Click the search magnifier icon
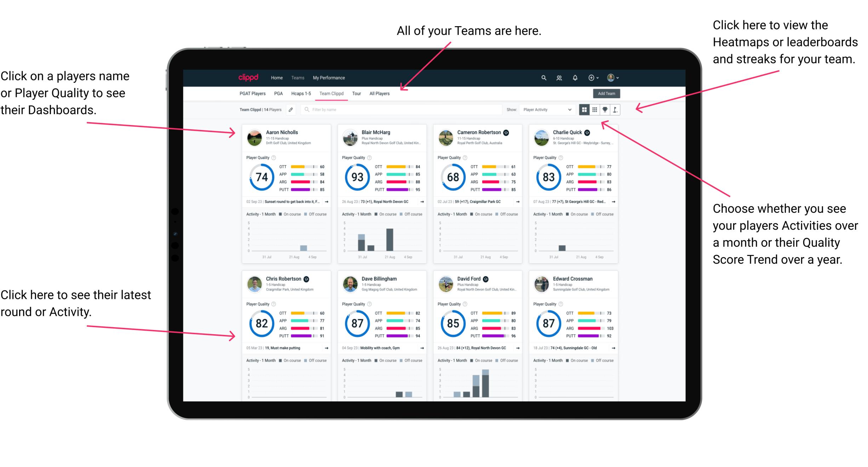 [x=543, y=77]
